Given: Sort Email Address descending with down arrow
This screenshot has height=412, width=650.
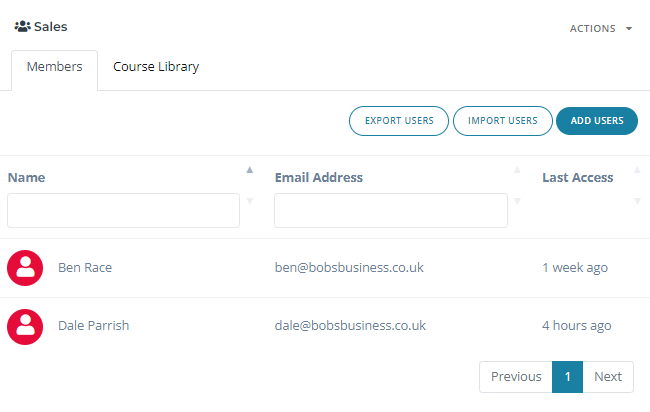Looking at the screenshot, I should pyautogui.click(x=517, y=201).
